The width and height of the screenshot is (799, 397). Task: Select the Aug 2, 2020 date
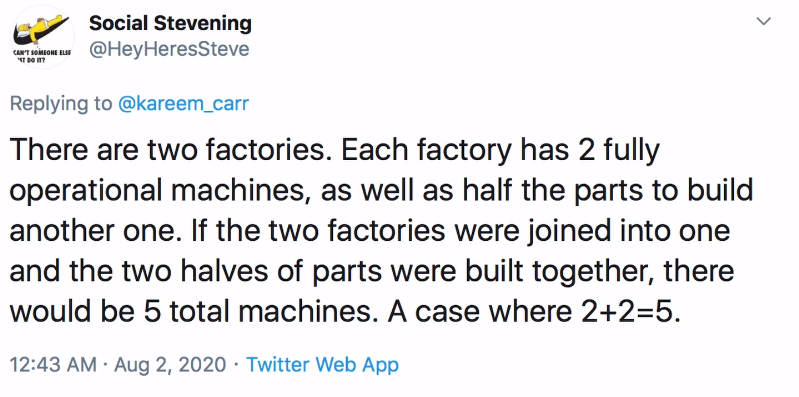pyautogui.click(x=170, y=365)
